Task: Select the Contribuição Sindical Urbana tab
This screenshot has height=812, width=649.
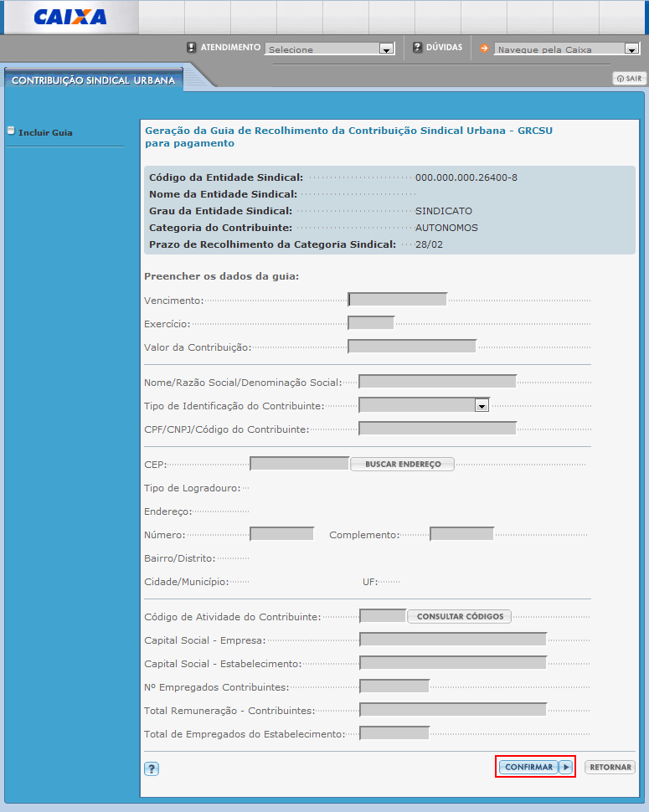Action: 93,80
